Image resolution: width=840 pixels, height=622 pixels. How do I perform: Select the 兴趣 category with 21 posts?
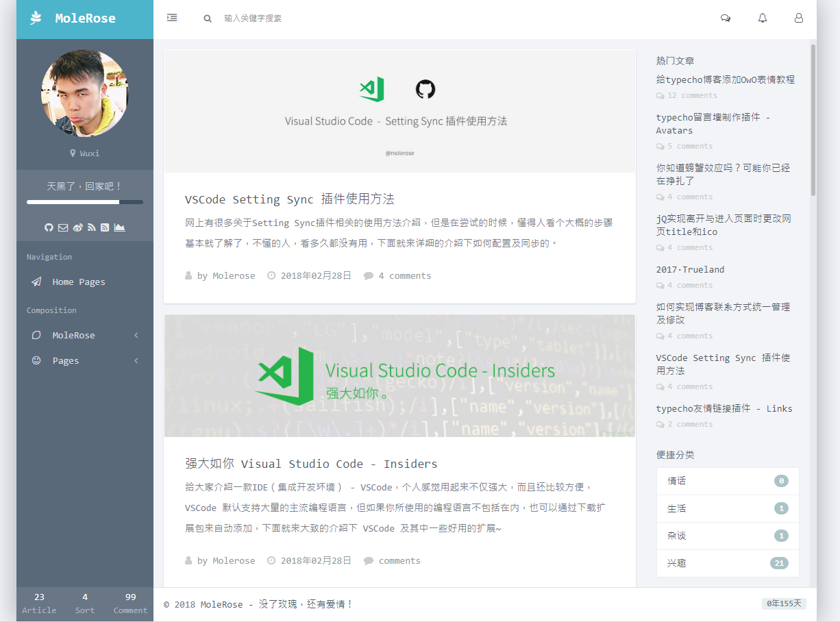click(728, 563)
